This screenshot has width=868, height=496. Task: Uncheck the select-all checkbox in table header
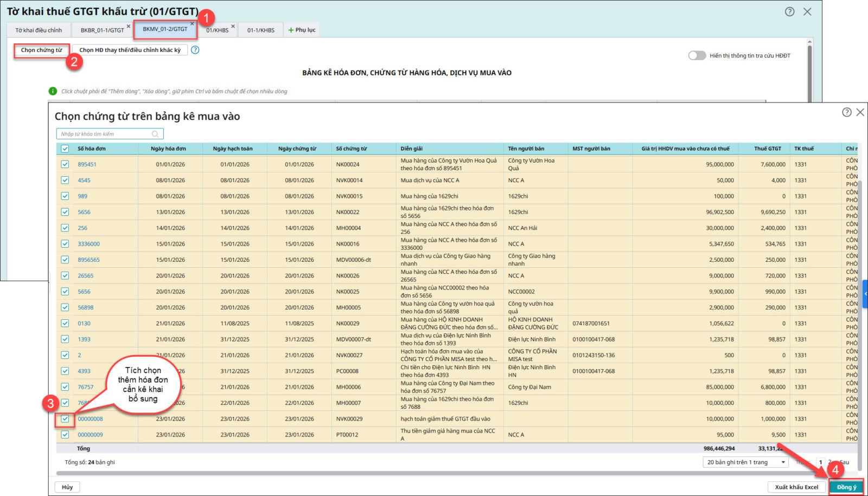click(x=65, y=149)
